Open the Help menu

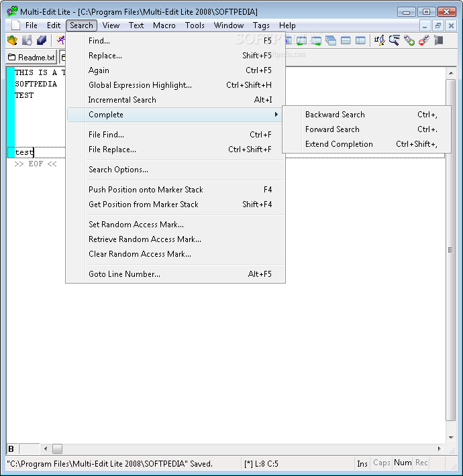coord(287,25)
